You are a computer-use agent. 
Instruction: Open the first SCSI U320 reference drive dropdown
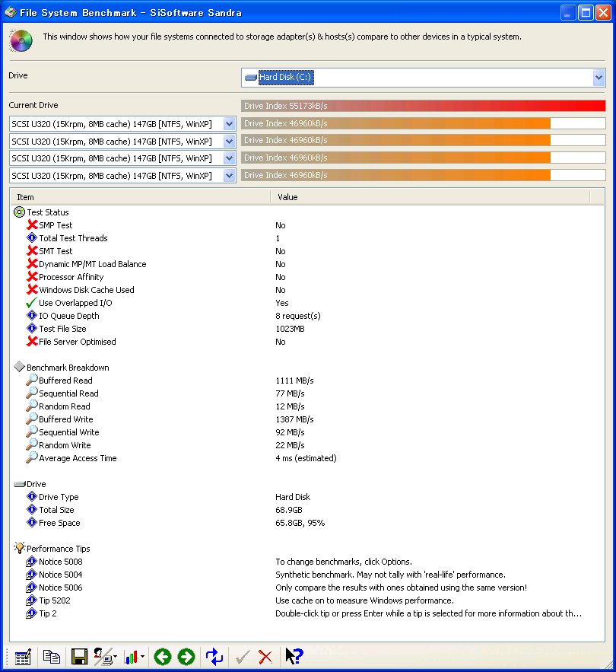tap(229, 124)
